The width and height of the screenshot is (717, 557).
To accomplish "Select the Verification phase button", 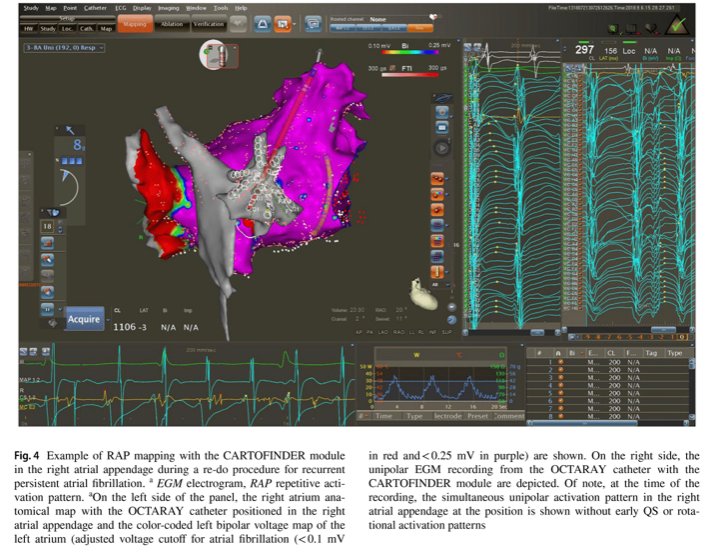I will click(209, 24).
